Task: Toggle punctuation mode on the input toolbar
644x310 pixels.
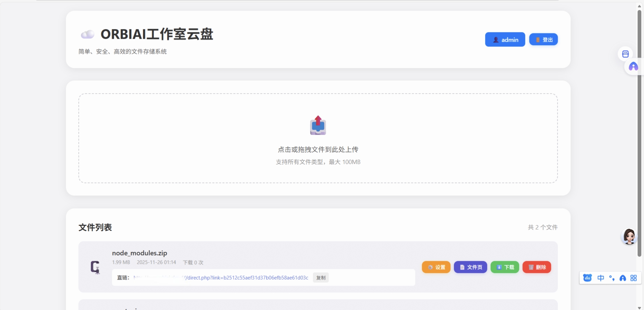Action: pyautogui.click(x=612, y=278)
